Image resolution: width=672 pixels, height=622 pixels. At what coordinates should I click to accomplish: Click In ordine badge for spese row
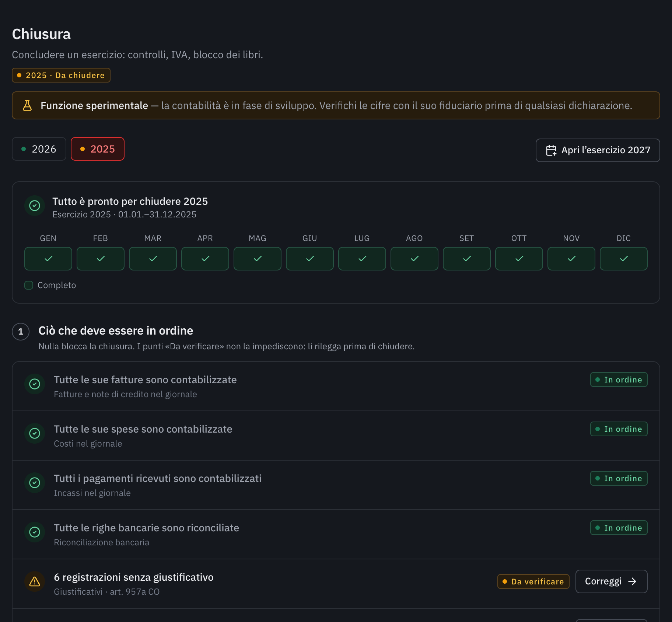[x=619, y=429]
